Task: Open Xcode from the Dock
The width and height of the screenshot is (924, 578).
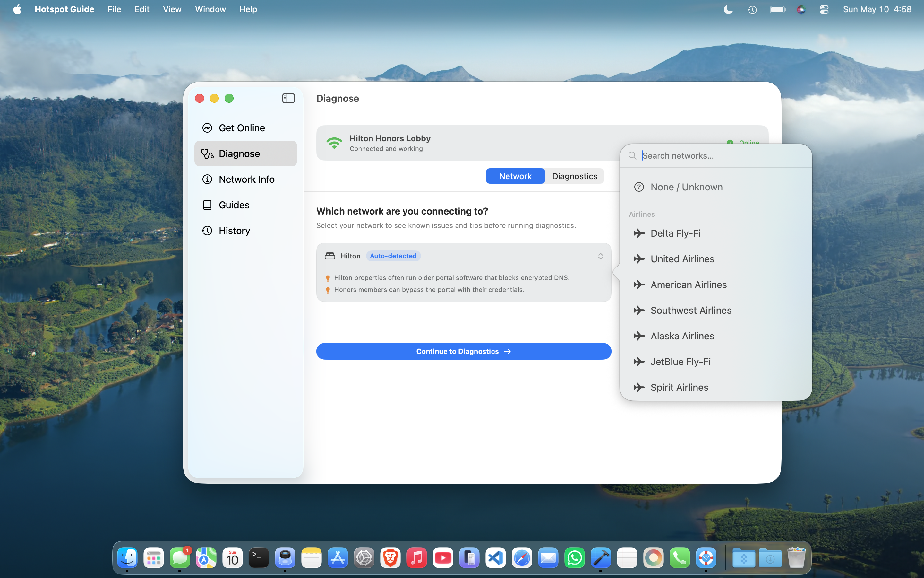Action: coord(601,558)
